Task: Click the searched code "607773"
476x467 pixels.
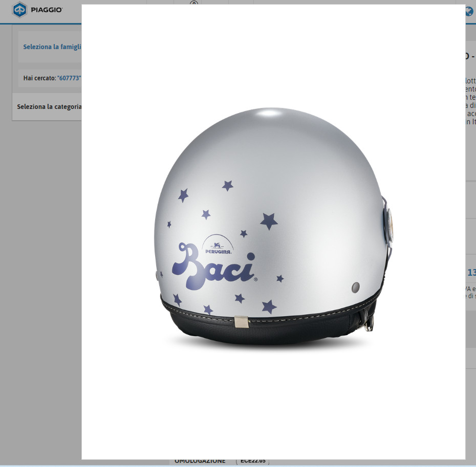Action: (69, 78)
